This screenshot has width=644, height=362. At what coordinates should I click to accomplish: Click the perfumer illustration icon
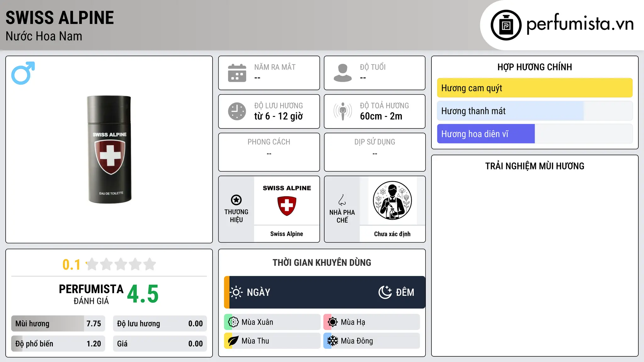[x=392, y=200]
